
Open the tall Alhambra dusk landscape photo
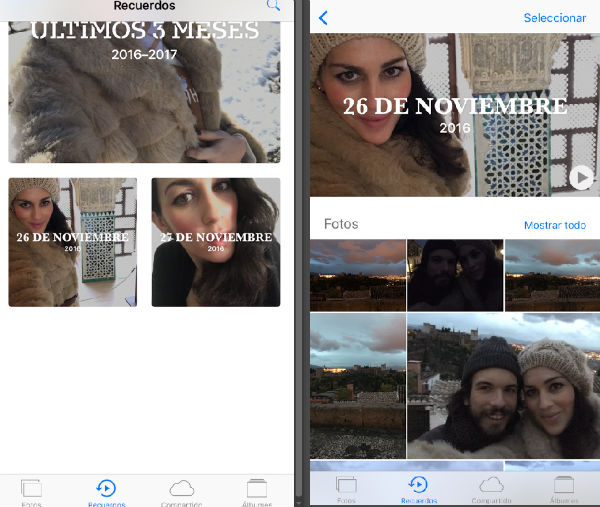pyautogui.click(x=358, y=386)
